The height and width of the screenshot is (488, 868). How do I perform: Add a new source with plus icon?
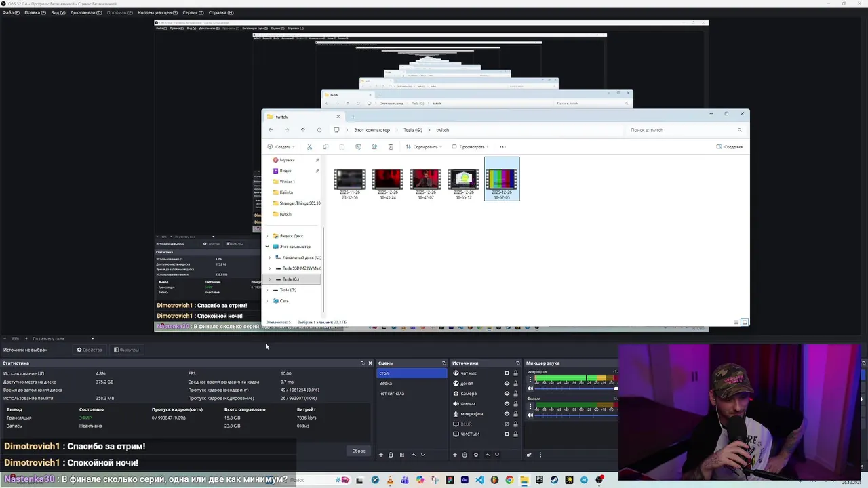(455, 455)
